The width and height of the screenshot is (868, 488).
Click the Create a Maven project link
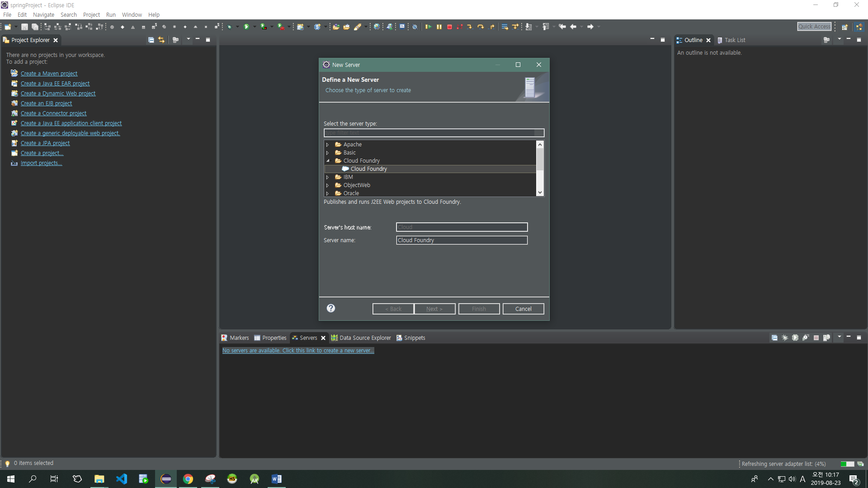point(49,74)
